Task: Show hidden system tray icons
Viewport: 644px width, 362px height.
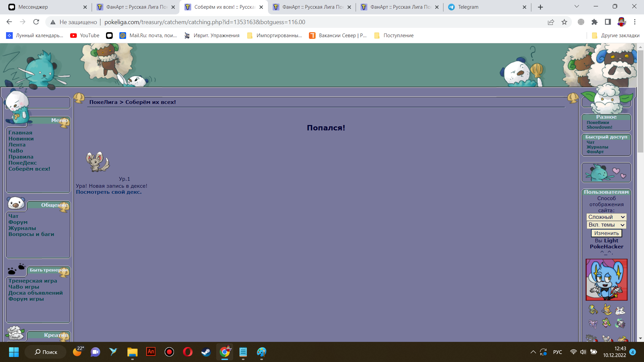Action: (533, 352)
